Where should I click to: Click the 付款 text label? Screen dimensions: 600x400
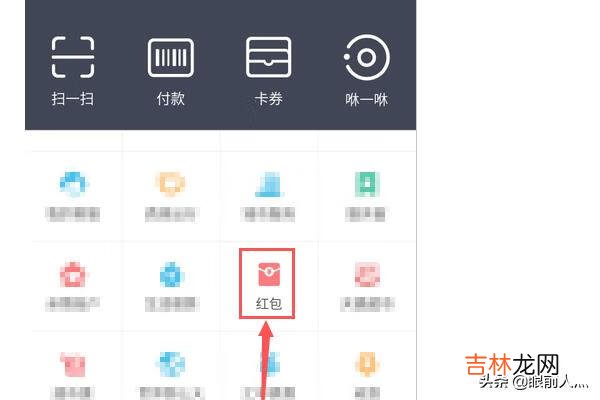tap(171, 99)
